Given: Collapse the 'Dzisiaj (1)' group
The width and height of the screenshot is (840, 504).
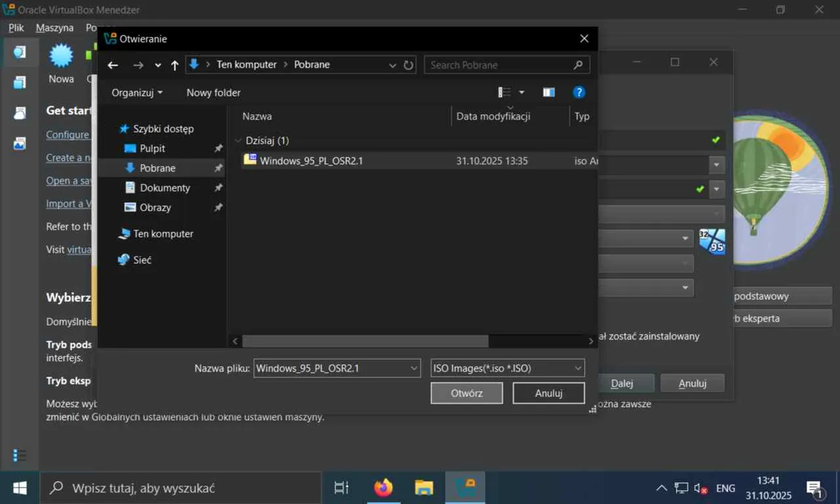Looking at the screenshot, I should coord(238,140).
